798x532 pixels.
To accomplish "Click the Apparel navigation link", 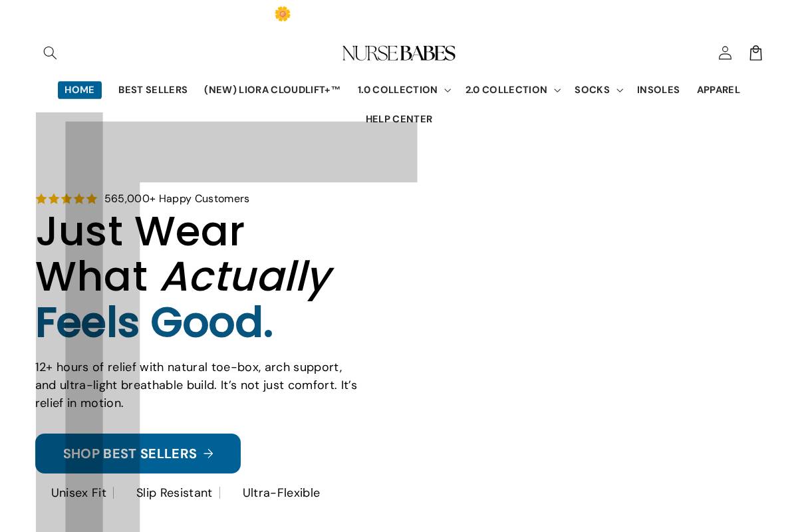I will [x=718, y=90].
